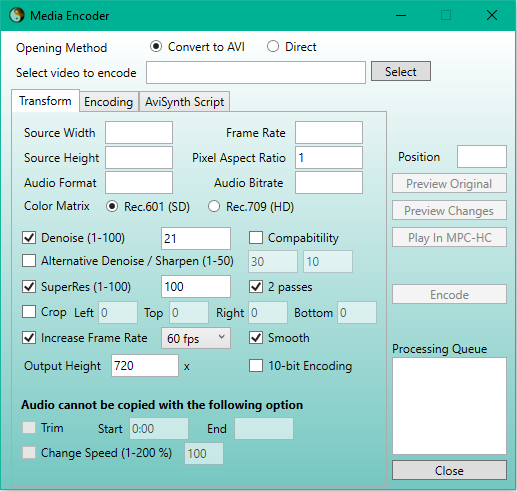The image size is (517, 492).
Task: Toggle the Denoise (1-100) checkbox
Action: click(x=29, y=238)
